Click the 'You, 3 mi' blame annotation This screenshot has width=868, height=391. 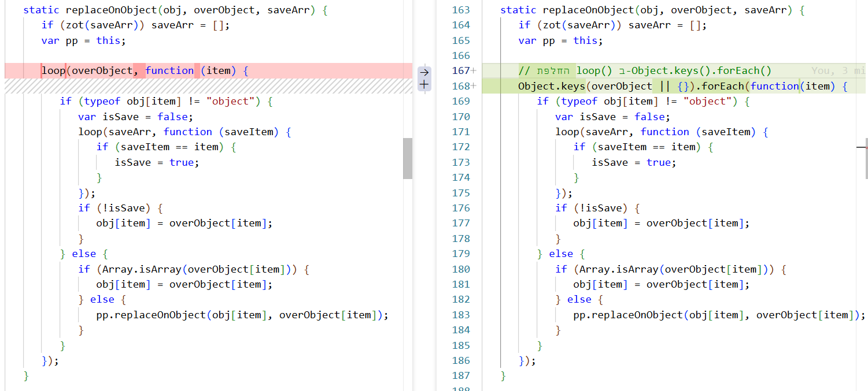(x=838, y=71)
